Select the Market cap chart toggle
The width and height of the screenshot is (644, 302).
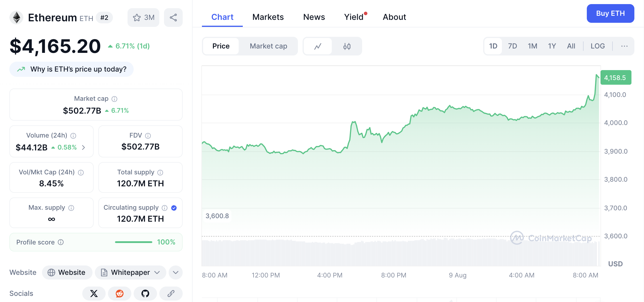point(268,46)
